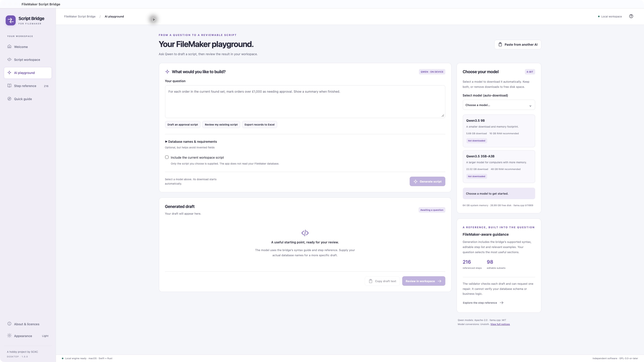Click the About & licences info icon
The width and height of the screenshot is (644, 362).
pos(9,324)
